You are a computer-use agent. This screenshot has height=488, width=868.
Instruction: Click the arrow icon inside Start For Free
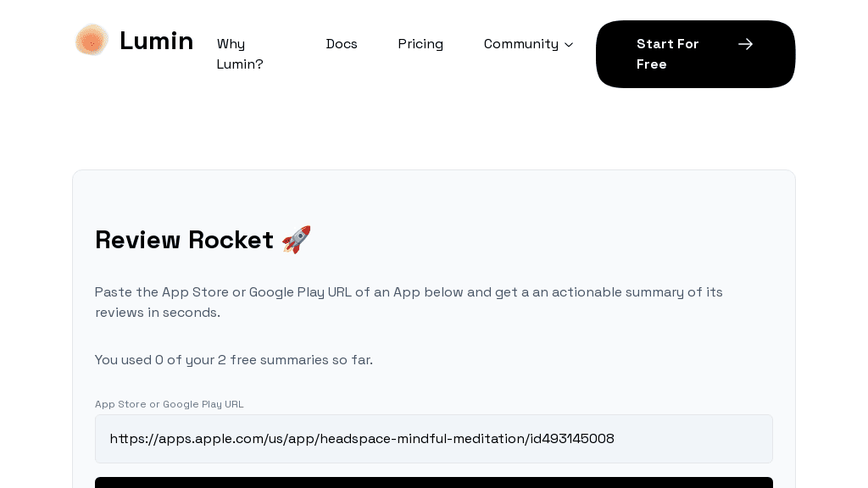click(x=745, y=44)
